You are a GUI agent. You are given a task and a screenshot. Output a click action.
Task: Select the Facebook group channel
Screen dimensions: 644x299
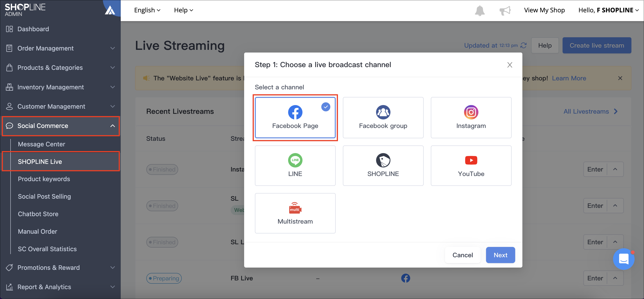pyautogui.click(x=383, y=117)
